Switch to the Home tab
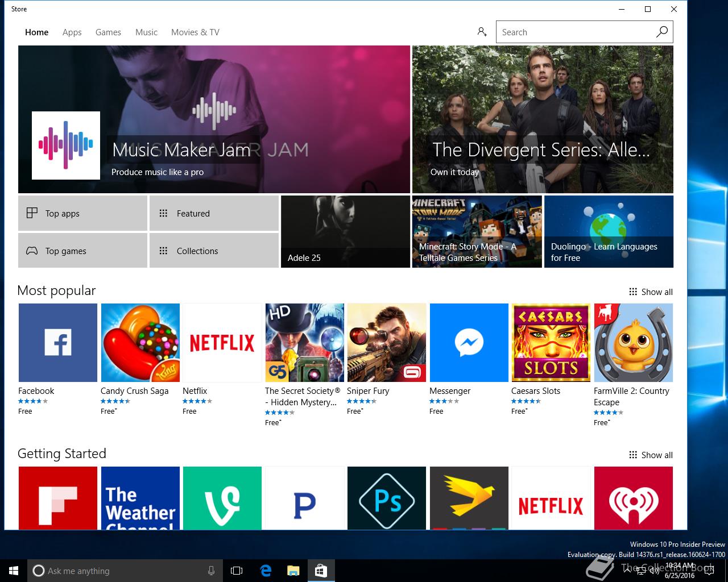Screen dimensions: 728x582 tap(37, 32)
